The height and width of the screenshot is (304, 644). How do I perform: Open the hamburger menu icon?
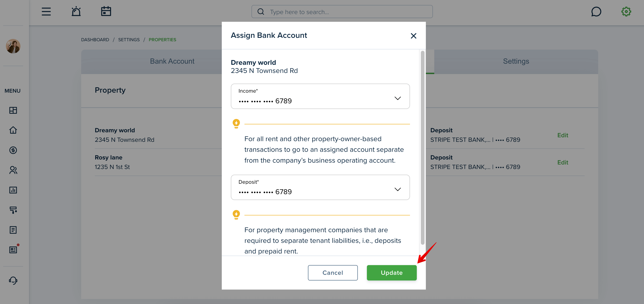click(46, 12)
